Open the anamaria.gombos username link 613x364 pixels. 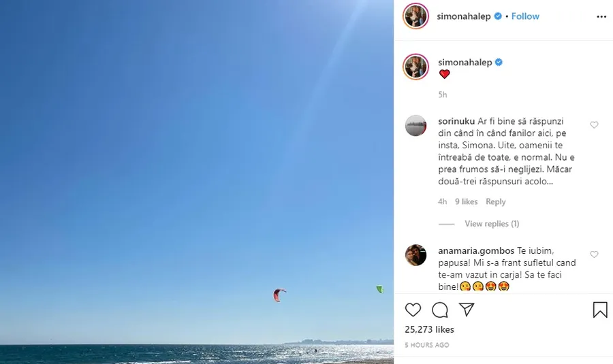pyautogui.click(x=476, y=251)
